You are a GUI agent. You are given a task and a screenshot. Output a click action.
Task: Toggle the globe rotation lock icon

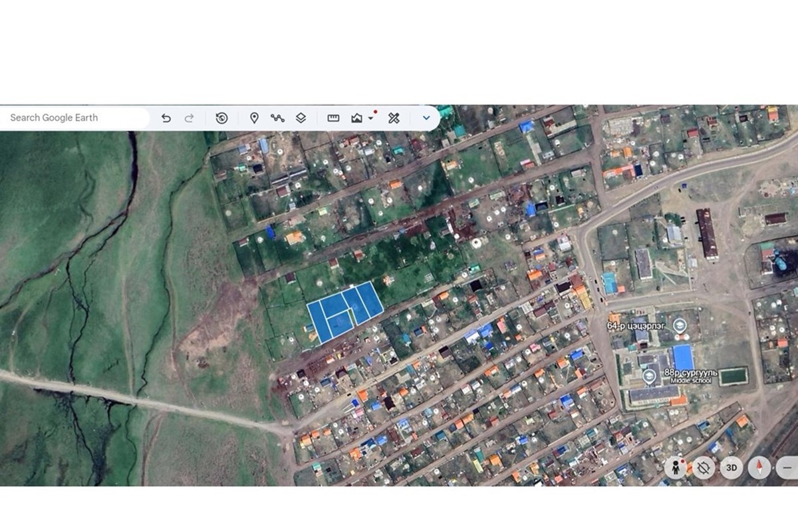[704, 468]
